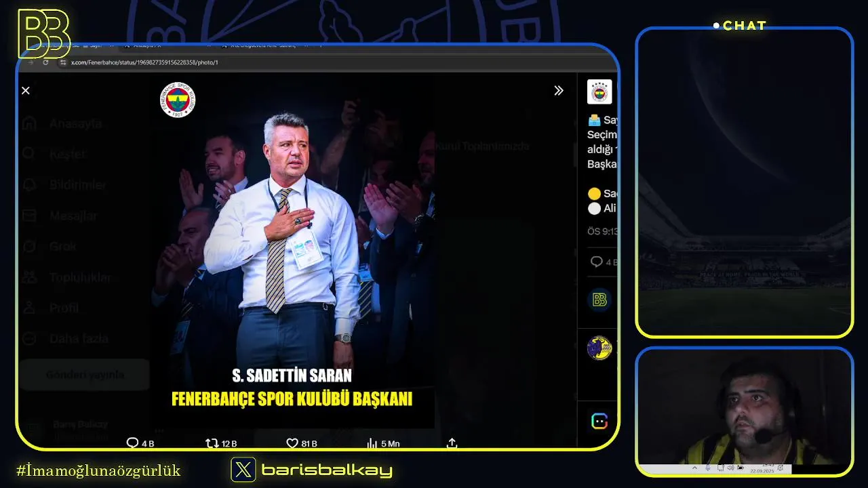868x488 pixels.
Task: Click the network icon in the system tray
Action: 720,468
